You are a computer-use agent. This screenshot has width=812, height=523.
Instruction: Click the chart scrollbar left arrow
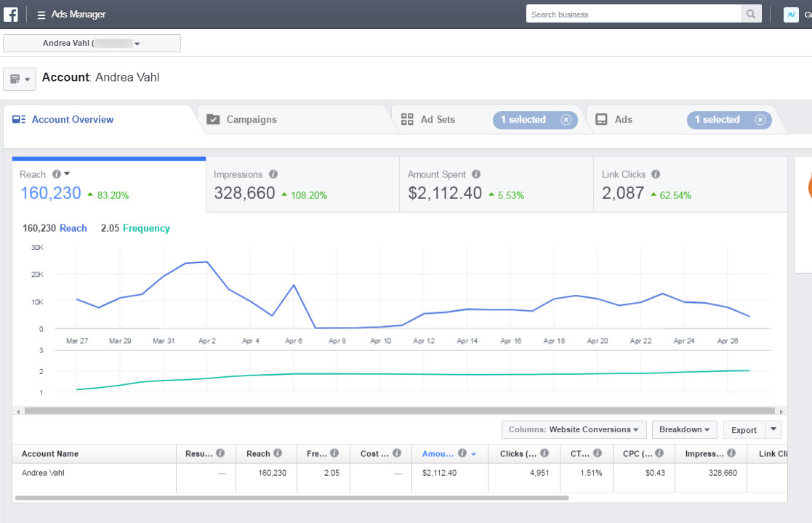click(x=18, y=411)
